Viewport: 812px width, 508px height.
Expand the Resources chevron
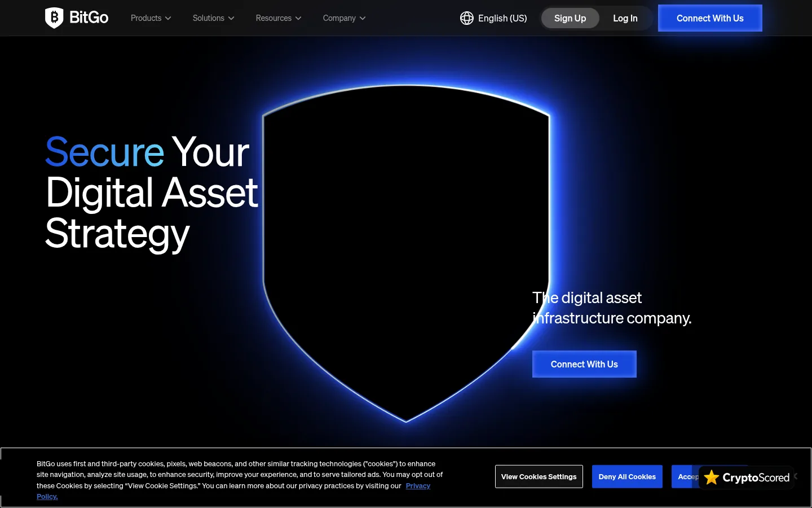pos(298,18)
